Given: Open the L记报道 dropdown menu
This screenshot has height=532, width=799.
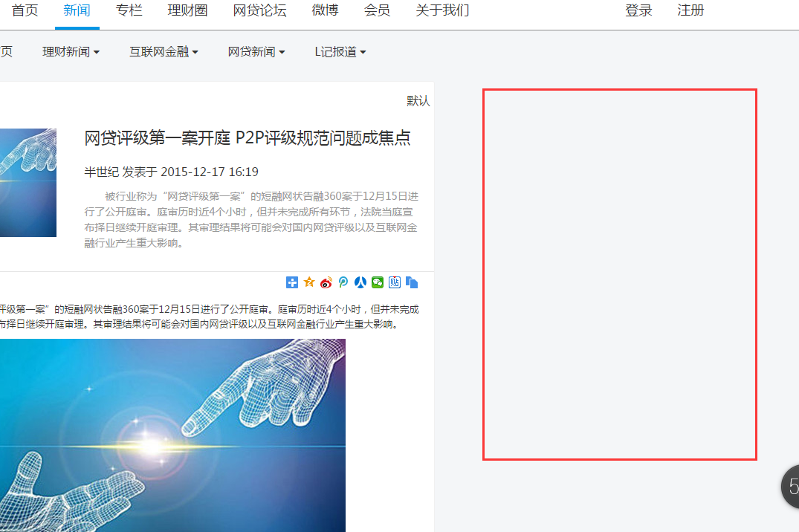Looking at the screenshot, I should tap(340, 52).
